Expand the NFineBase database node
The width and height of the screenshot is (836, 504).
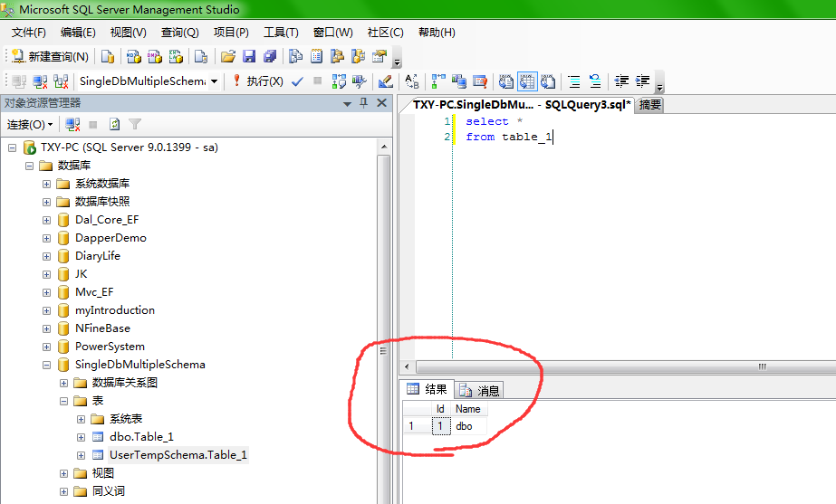[46, 328]
